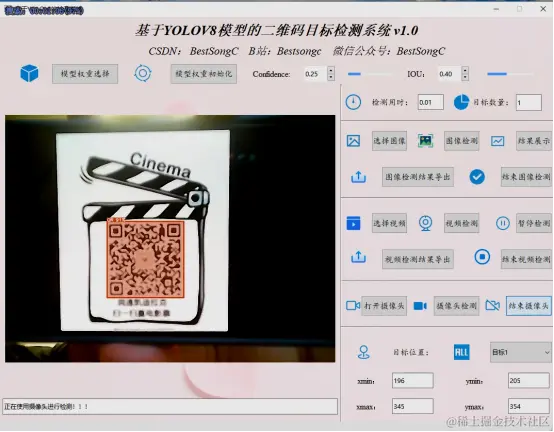Click the 暂停检测 button
554x432 pixels.
click(534, 223)
